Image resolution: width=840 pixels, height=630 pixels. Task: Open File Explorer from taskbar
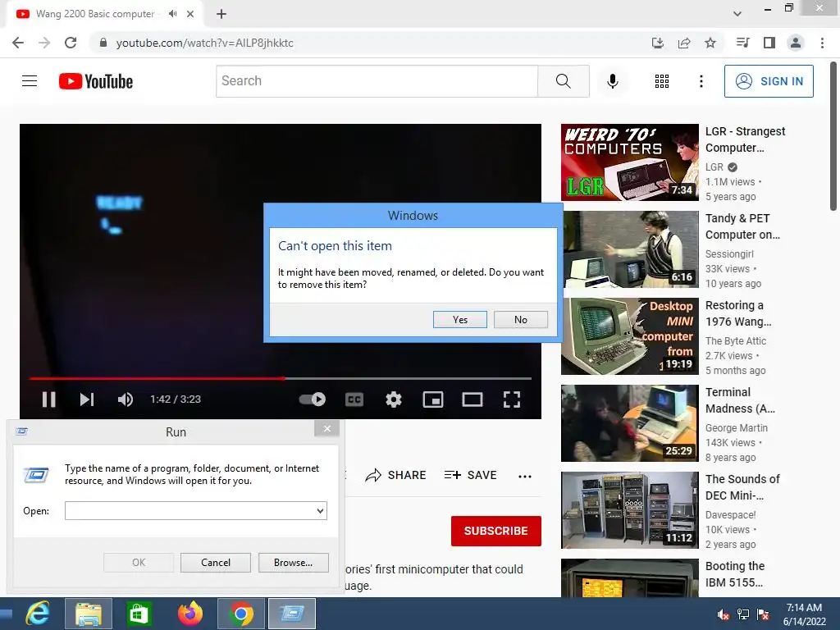(x=89, y=614)
